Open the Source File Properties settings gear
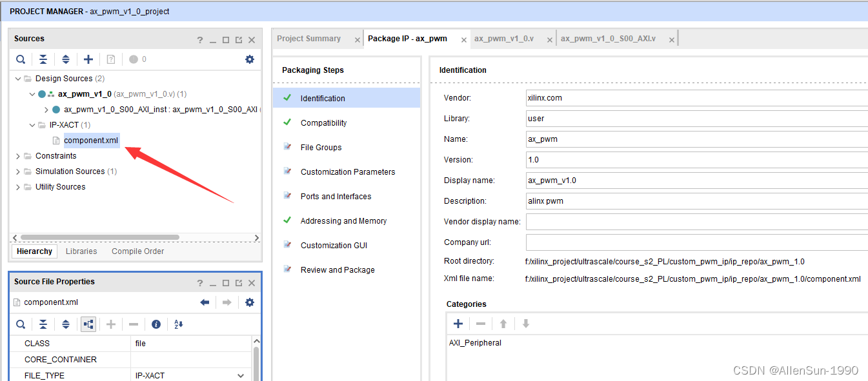The height and width of the screenshot is (381, 868). pyautogui.click(x=250, y=302)
